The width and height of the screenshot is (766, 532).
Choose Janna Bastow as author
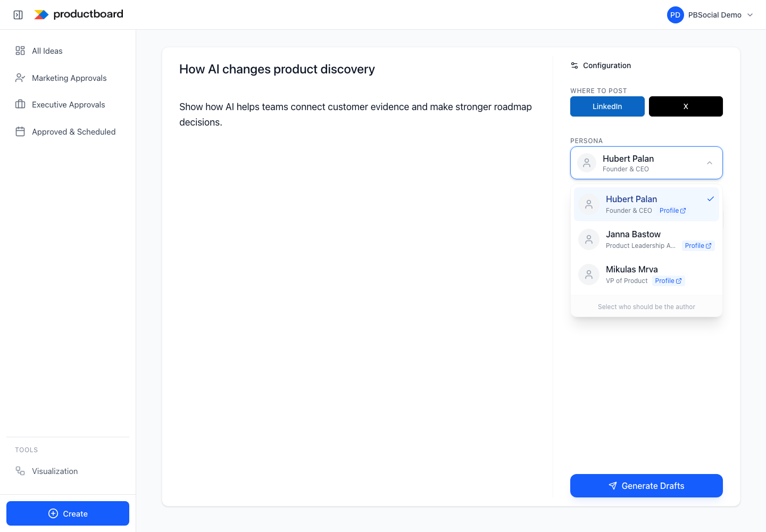pos(646,239)
